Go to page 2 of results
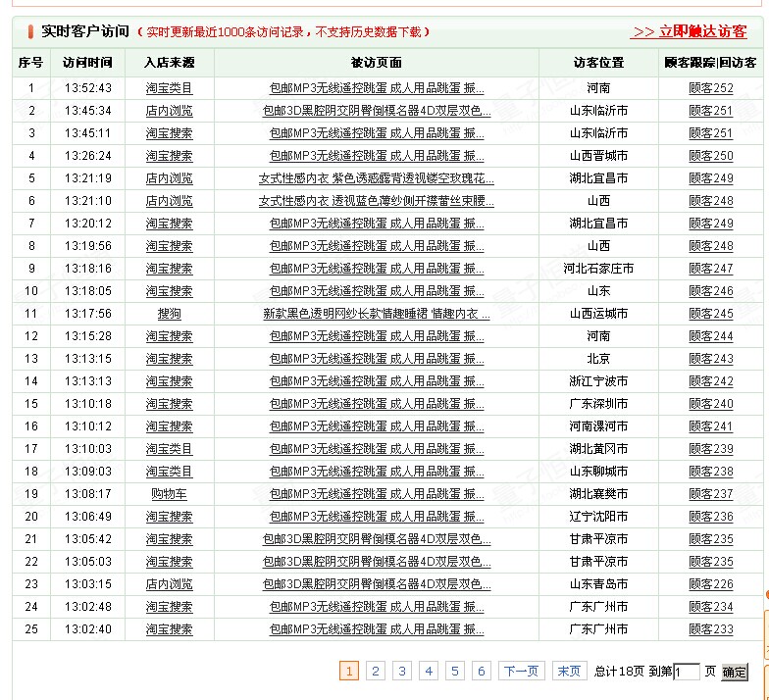This screenshot has width=769, height=700. (376, 671)
